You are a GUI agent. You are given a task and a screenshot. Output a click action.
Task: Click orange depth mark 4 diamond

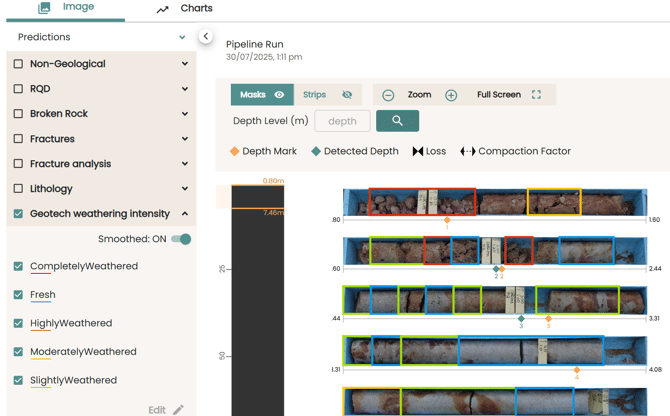click(577, 370)
